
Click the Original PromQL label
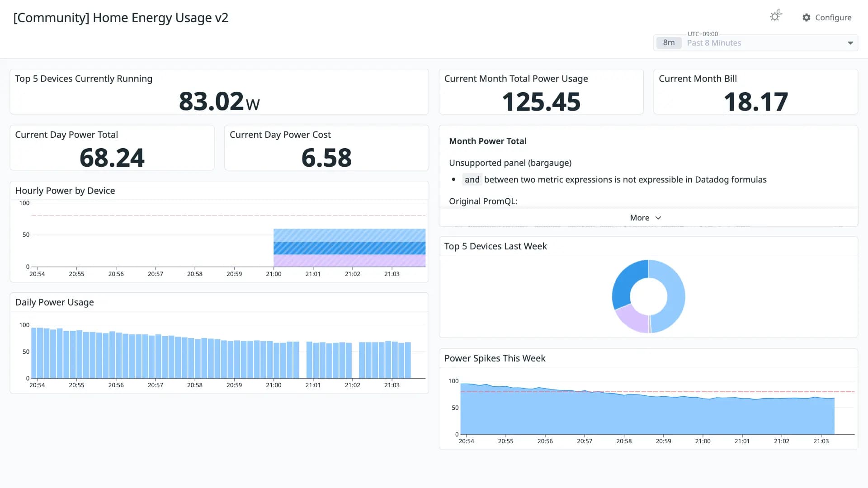483,201
